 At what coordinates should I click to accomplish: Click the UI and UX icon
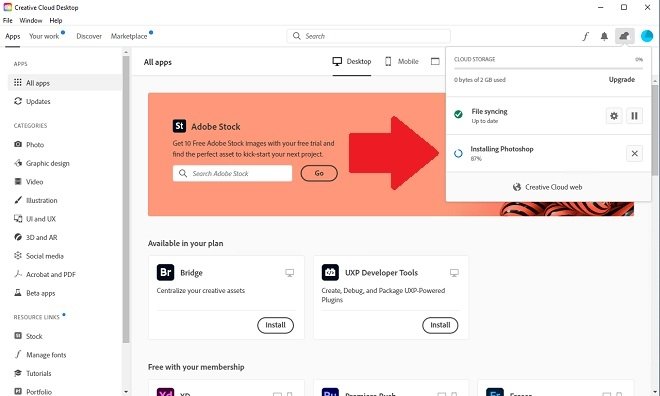[x=18, y=218]
